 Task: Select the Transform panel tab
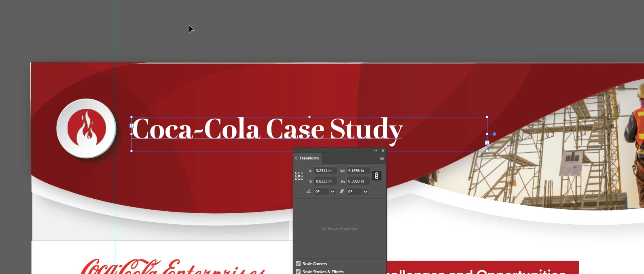tap(309, 158)
